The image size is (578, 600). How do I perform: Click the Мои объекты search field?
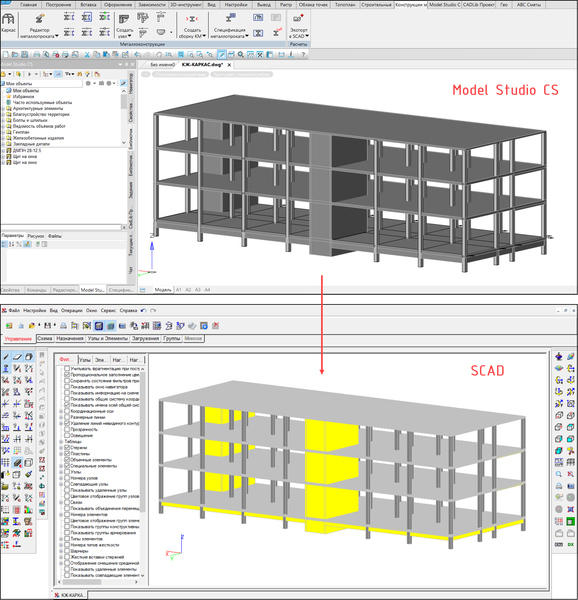(41, 83)
